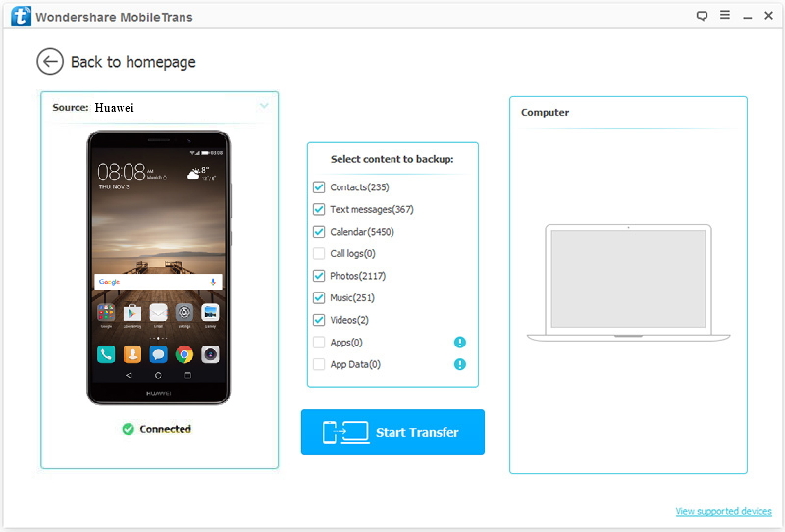Uncheck the Text messages(367) checkbox
Screen dimensions: 785x532
click(319, 209)
